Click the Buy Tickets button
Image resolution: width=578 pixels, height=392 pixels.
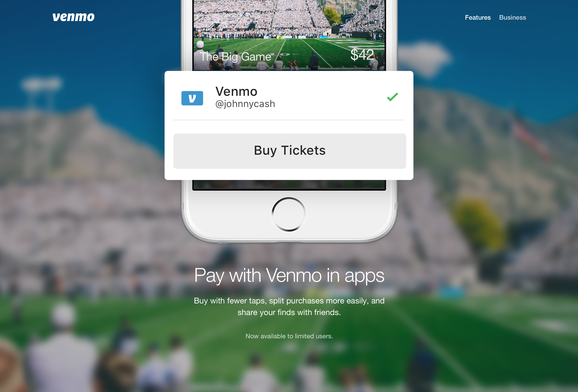coord(289,151)
